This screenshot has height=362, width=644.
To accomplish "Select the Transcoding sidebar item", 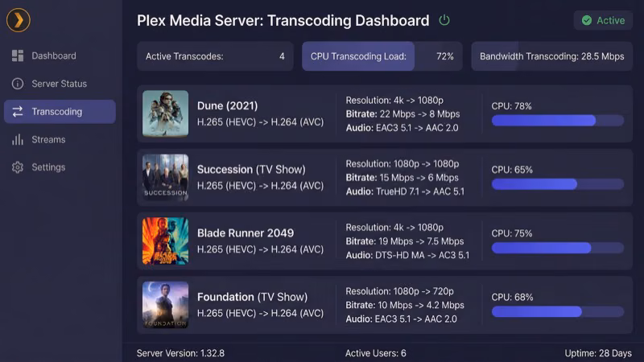I will tap(60, 112).
